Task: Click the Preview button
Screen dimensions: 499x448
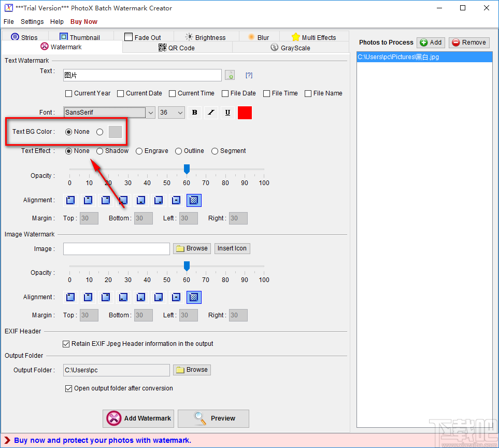Action: [x=213, y=418]
